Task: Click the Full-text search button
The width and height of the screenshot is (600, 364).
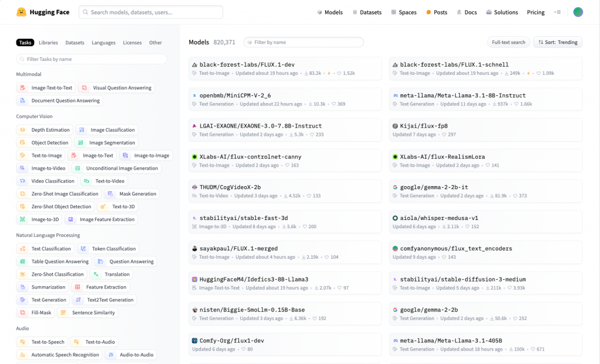Action: (x=508, y=42)
